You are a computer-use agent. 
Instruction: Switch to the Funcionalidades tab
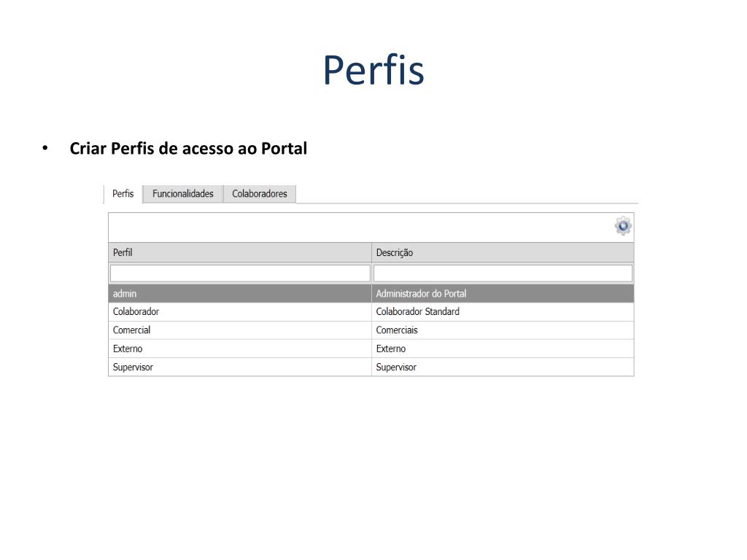click(183, 194)
